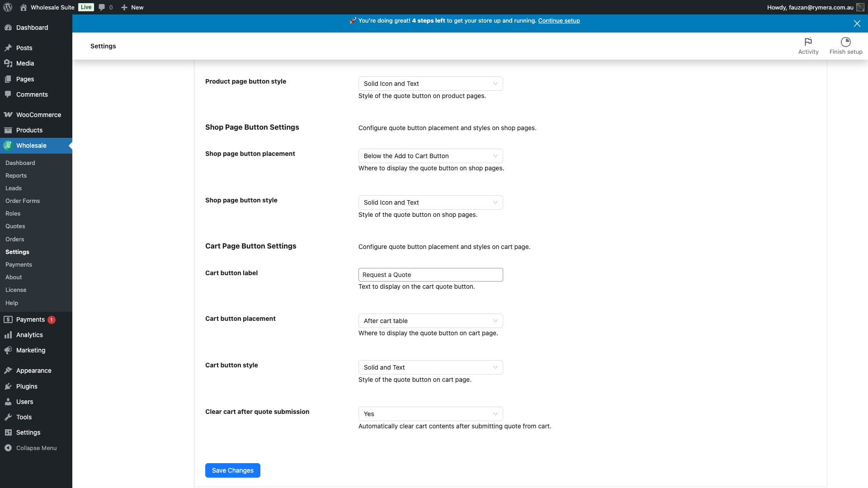Click the New content plus button
This screenshot has width=868, height=488.
[x=132, y=7]
